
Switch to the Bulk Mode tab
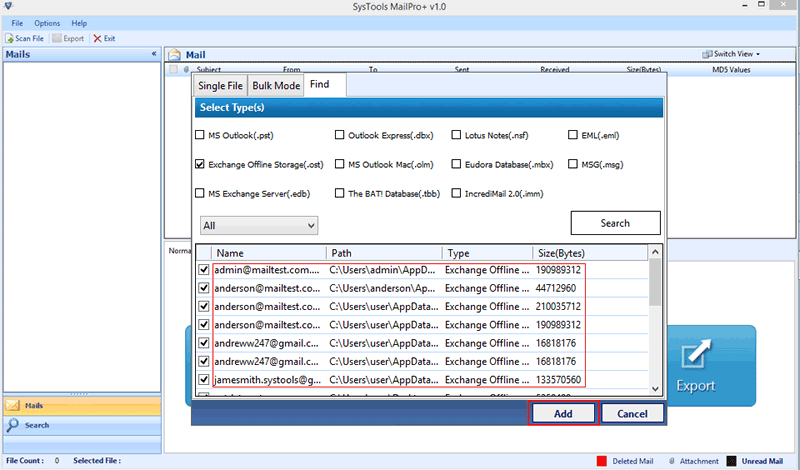[x=276, y=86]
